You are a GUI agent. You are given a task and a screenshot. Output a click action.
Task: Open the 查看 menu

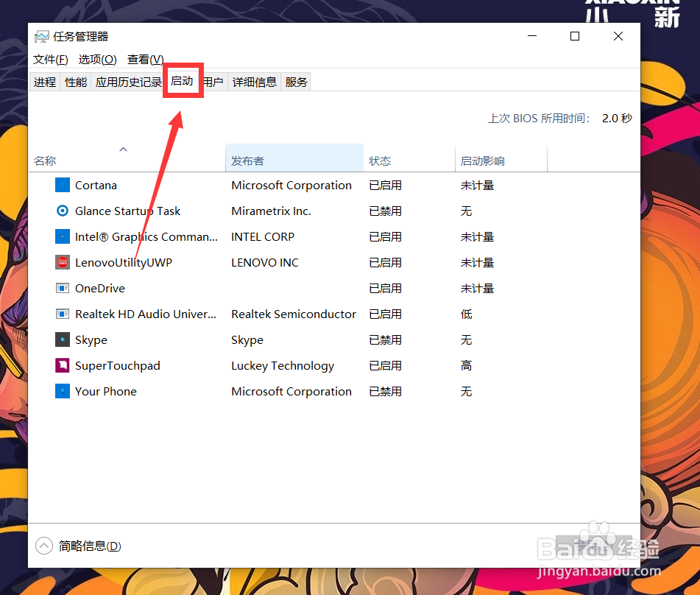point(144,60)
